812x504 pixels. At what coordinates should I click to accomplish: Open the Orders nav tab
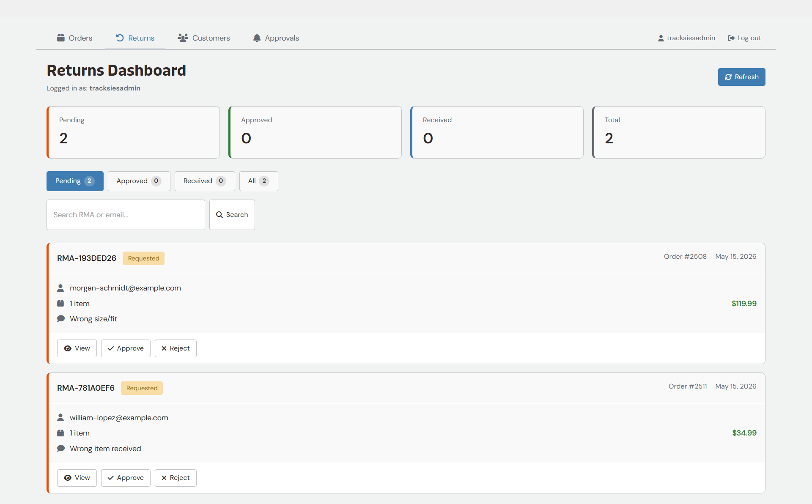coord(74,38)
